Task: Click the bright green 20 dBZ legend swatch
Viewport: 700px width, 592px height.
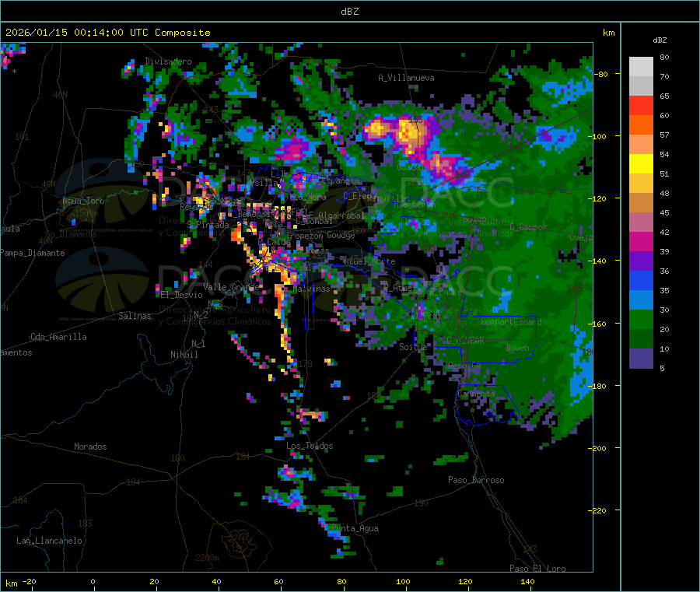Action: tap(641, 319)
